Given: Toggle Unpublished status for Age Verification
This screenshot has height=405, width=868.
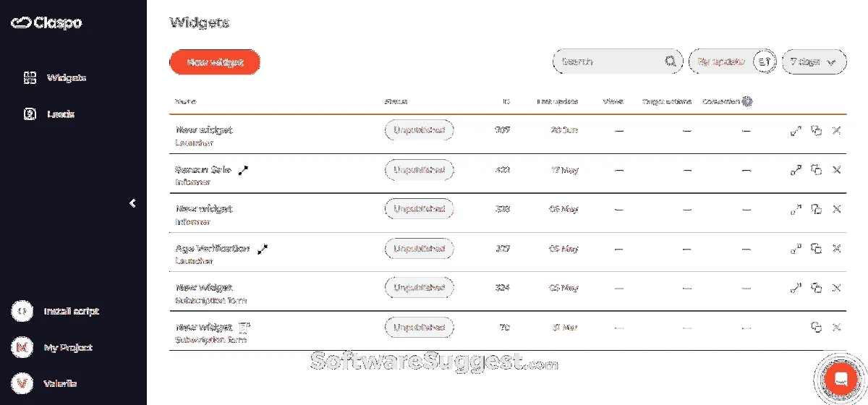Looking at the screenshot, I should 419,249.
